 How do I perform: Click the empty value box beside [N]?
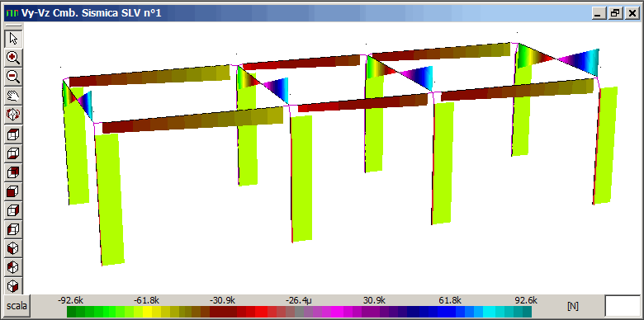pos(622,306)
